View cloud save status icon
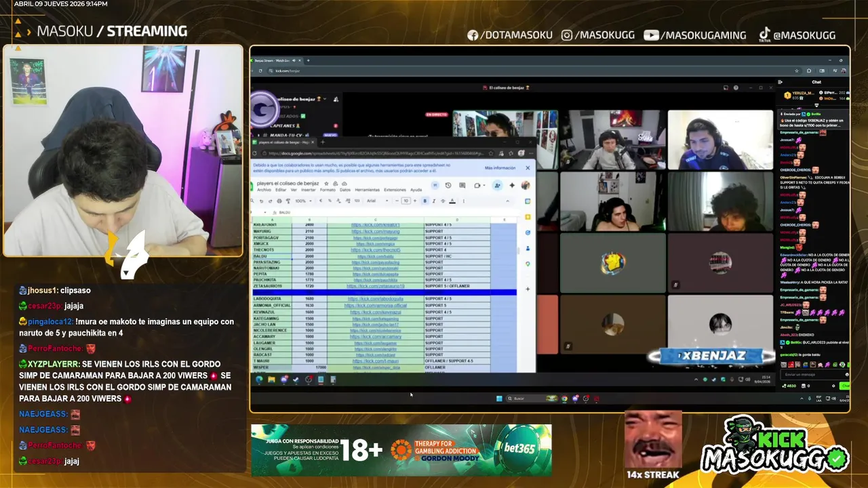This screenshot has height=488, width=868. click(x=344, y=184)
